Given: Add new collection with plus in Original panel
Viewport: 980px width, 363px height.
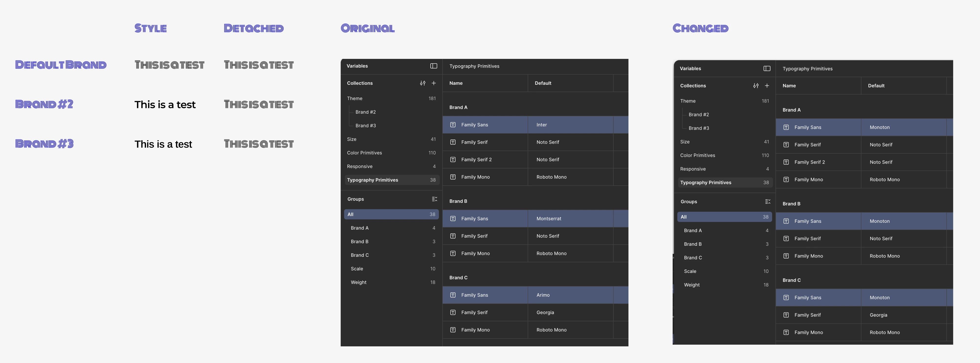Looking at the screenshot, I should (x=433, y=83).
